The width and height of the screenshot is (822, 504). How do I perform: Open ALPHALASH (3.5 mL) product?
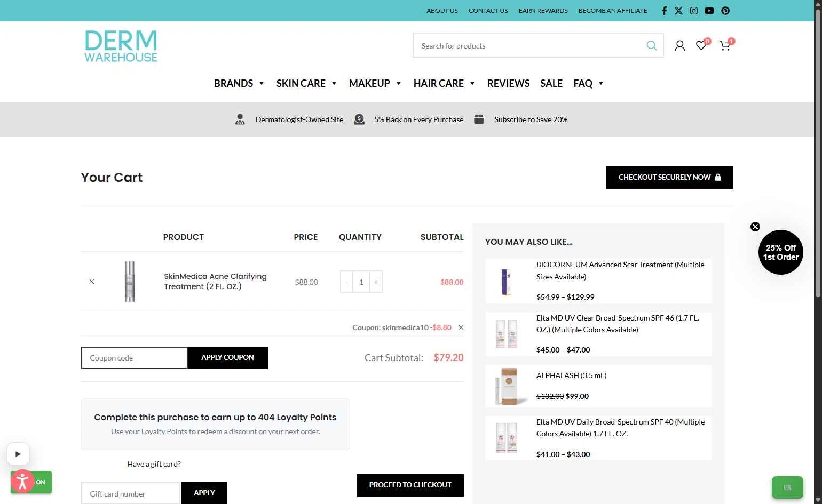571,375
